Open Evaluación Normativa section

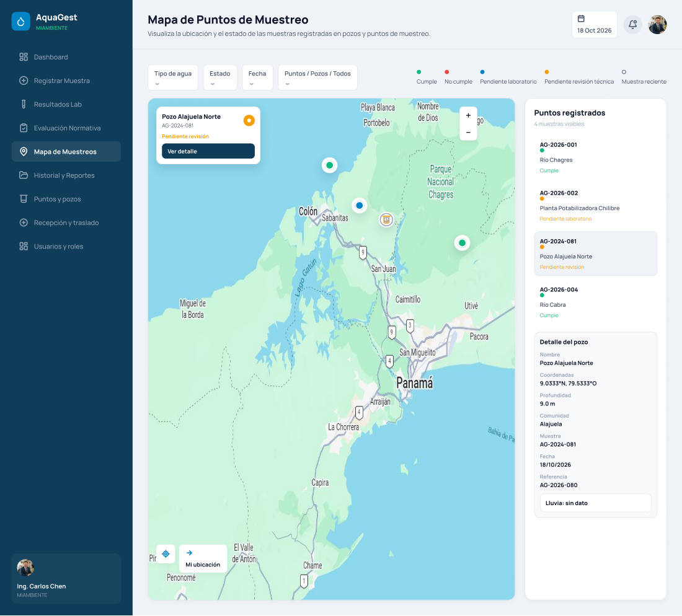66,128
